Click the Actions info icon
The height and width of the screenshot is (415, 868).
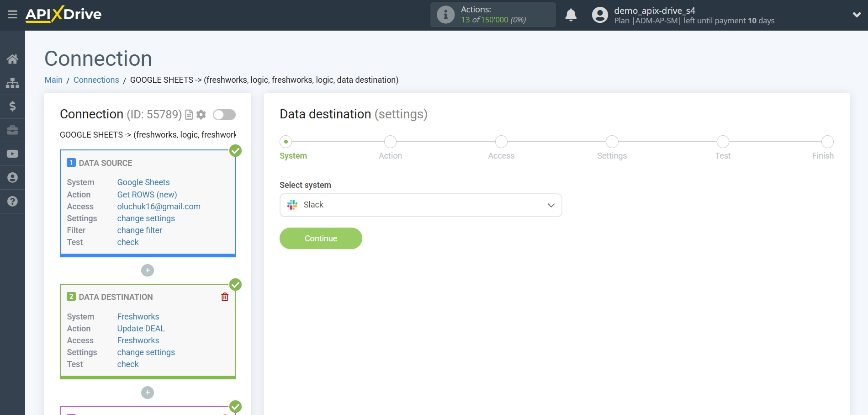coord(445,15)
